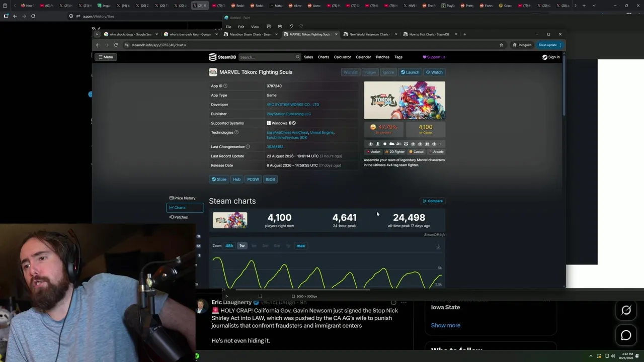Screen dimensions: 644x362
Task: Click the Wishlist button
Action: (x=350, y=72)
